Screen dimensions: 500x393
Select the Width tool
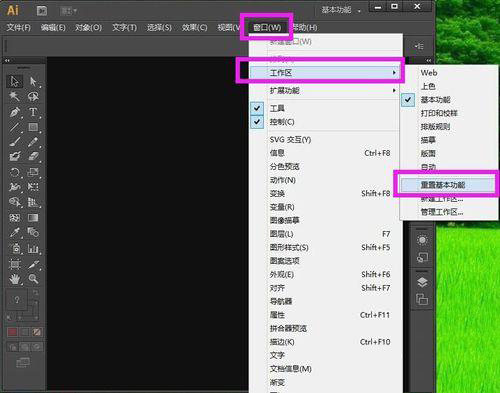(14, 187)
